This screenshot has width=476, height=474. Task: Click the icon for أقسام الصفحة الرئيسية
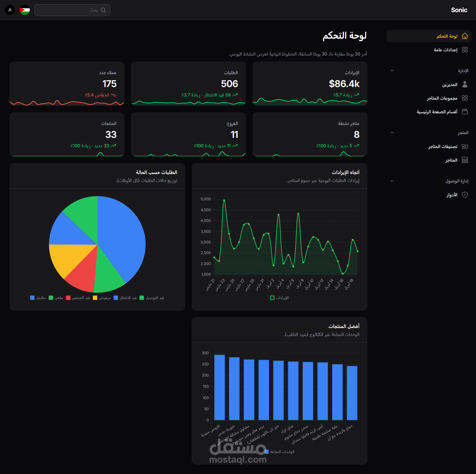(x=465, y=112)
